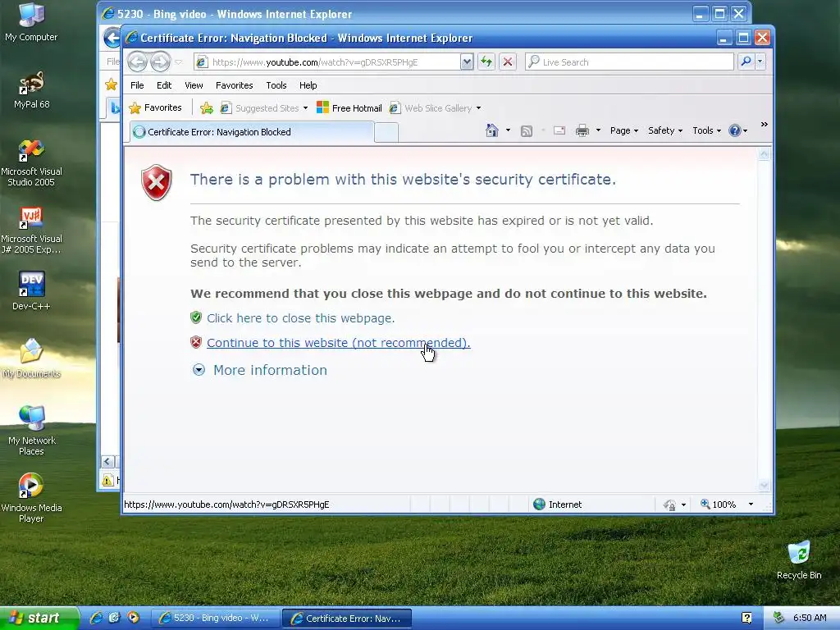Launch Windows Media Player from Quick Launch
The width and height of the screenshot is (840, 630).
(134, 618)
